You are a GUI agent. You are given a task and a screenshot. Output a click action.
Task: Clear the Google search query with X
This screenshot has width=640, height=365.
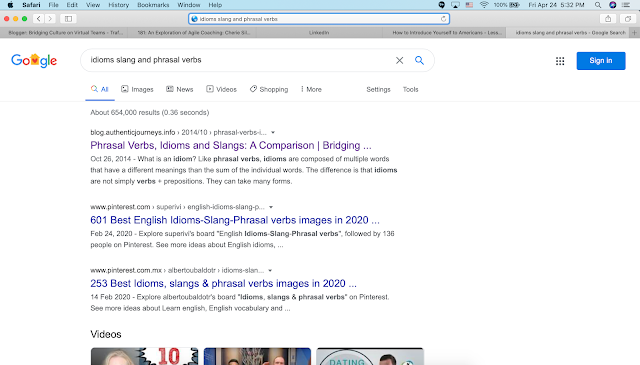[400, 60]
